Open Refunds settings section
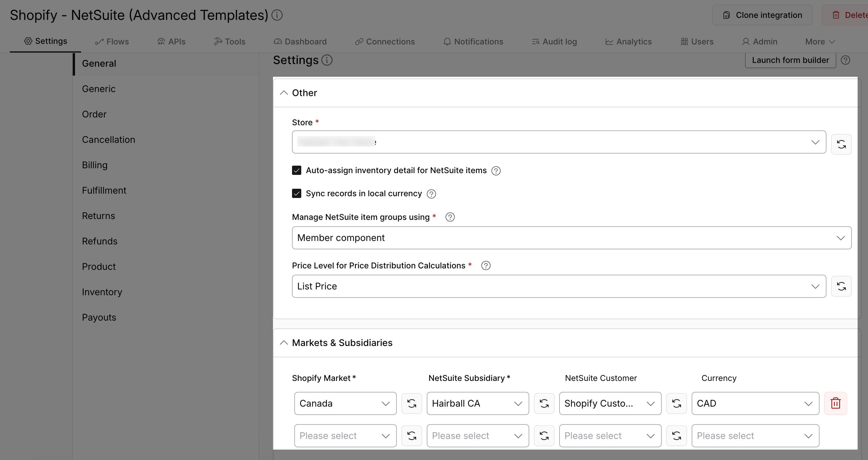The image size is (868, 460). pyautogui.click(x=100, y=241)
